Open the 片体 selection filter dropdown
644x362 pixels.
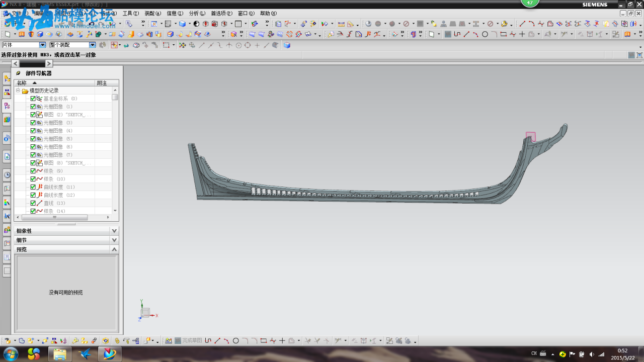tap(42, 45)
